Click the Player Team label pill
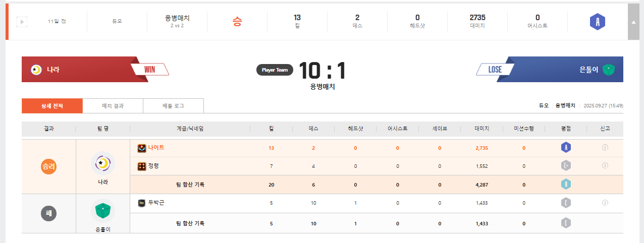Screen dimensions: 644x243 pyautogui.click(x=275, y=70)
